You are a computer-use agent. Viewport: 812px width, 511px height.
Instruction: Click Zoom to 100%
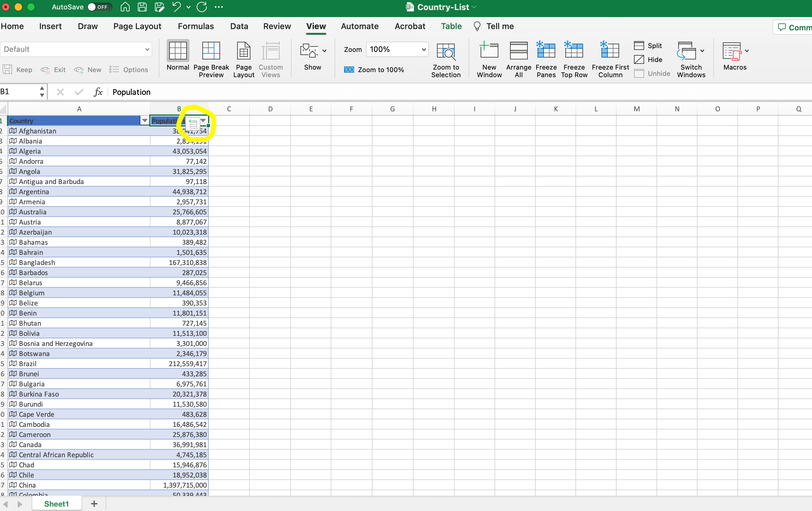tap(374, 70)
